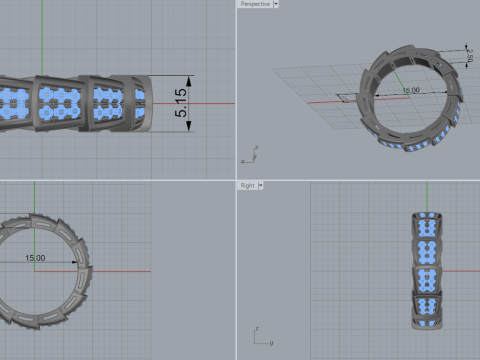Expand the Right viewport dropdown arrow
Image resolution: width=480 pixels, height=360 pixels.
pyautogui.click(x=261, y=186)
